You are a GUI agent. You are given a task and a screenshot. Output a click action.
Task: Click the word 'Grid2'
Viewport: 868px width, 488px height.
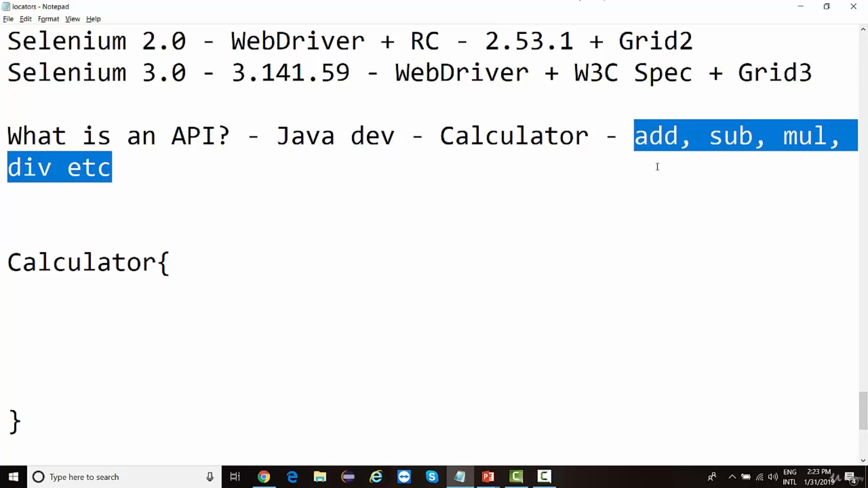(x=656, y=41)
